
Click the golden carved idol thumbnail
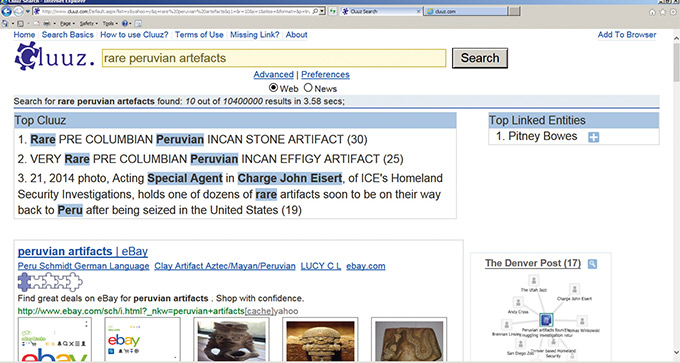pos(320,340)
